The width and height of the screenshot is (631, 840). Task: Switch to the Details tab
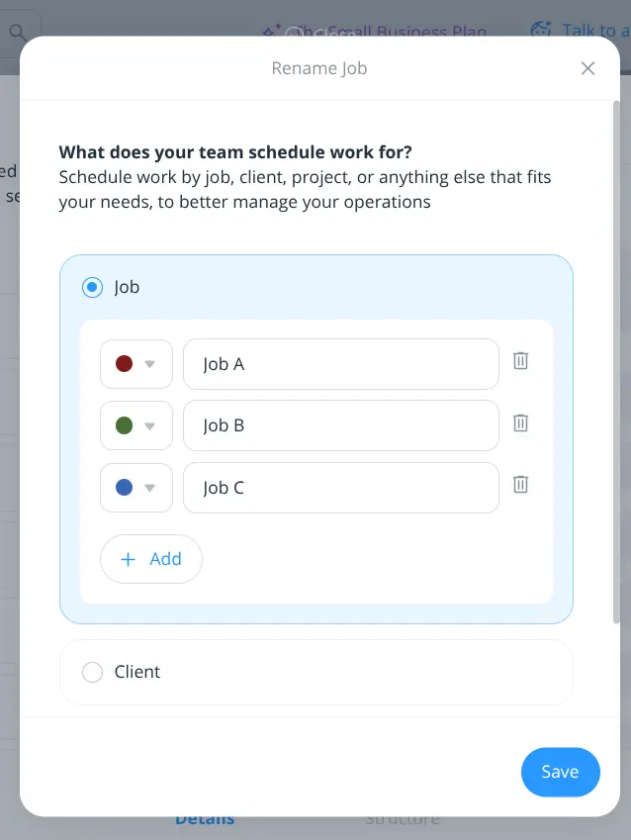point(204,818)
